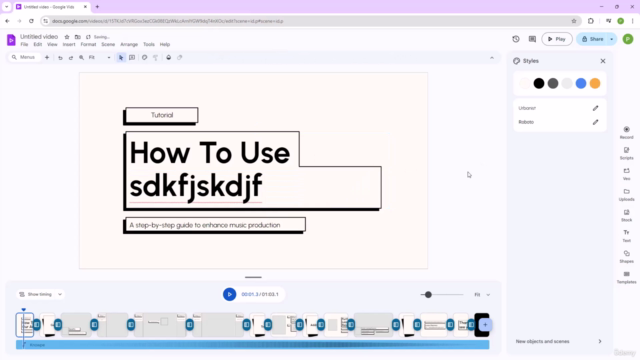
Task: Open the Templates panel in sidebar
Action: pyautogui.click(x=627, y=278)
